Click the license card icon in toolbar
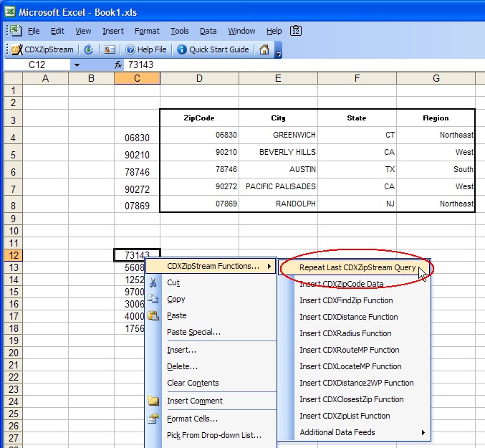485x448 pixels. [x=110, y=49]
